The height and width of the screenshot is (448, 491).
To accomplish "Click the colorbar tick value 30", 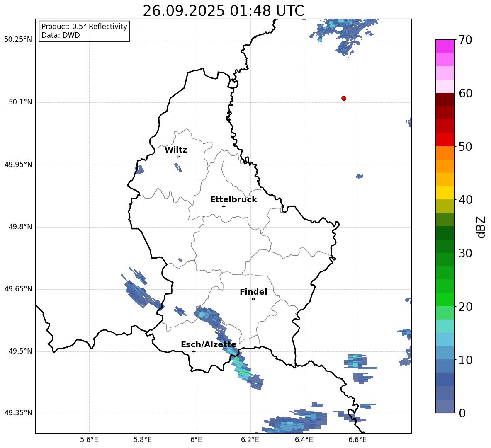I will (x=465, y=253).
